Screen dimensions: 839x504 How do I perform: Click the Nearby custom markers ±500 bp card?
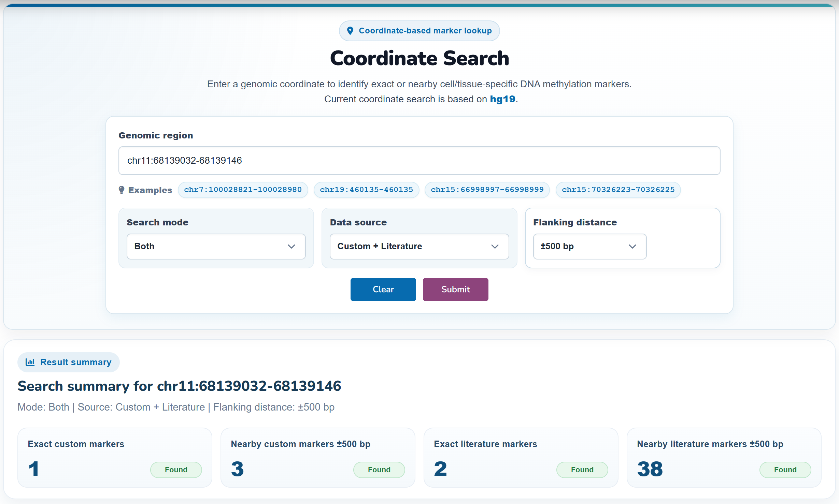click(318, 458)
